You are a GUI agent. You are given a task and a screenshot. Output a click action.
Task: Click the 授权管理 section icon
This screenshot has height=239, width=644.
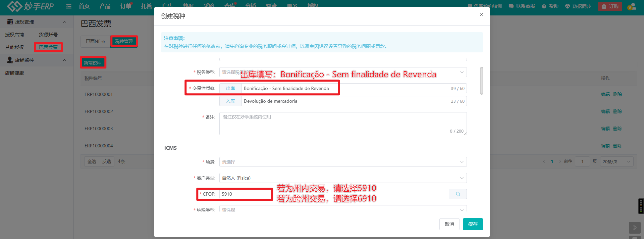coord(10,22)
